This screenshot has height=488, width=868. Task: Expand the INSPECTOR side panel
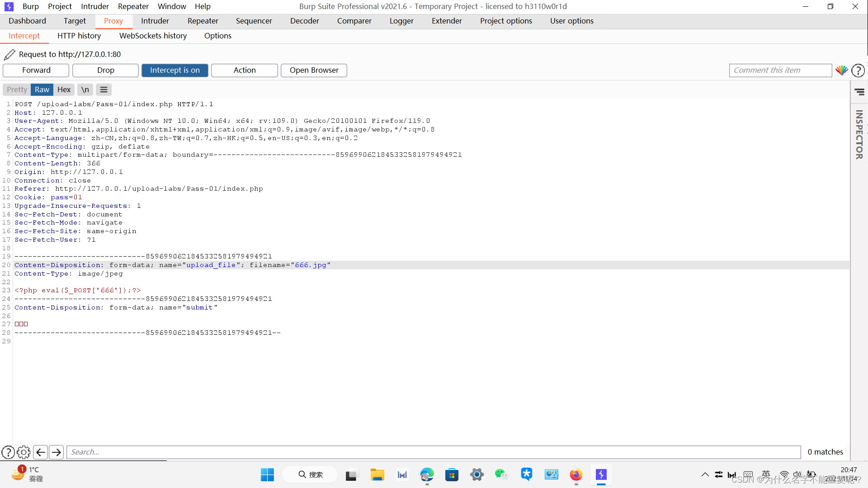(859, 135)
